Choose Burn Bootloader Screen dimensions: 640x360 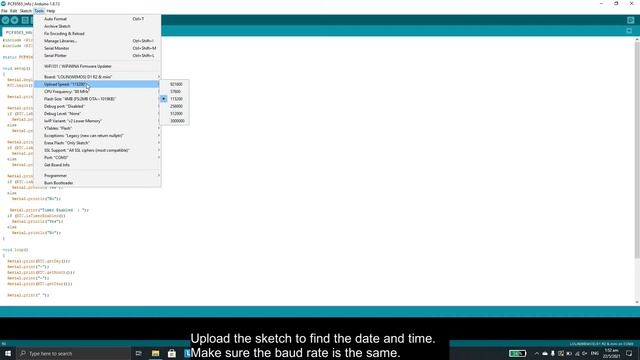coord(97,183)
